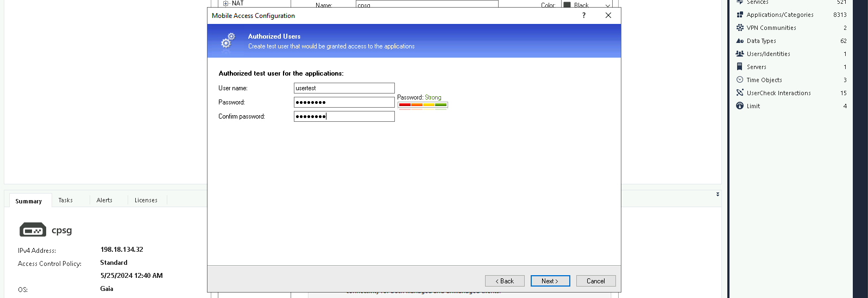Screen dimensions: 868x298
Task: Cancel the Mobile Access Configuration wizard
Action: [x=595, y=281]
